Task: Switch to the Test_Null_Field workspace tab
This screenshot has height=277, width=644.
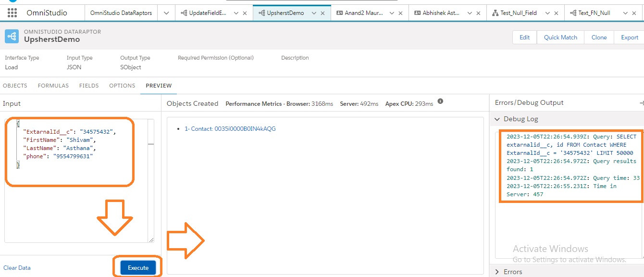Action: pyautogui.click(x=519, y=13)
